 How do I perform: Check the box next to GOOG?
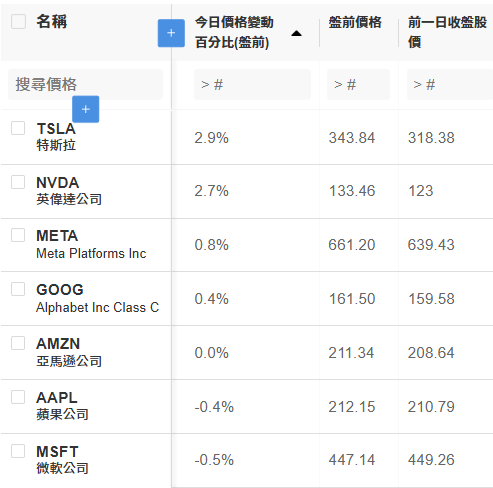tap(18, 289)
